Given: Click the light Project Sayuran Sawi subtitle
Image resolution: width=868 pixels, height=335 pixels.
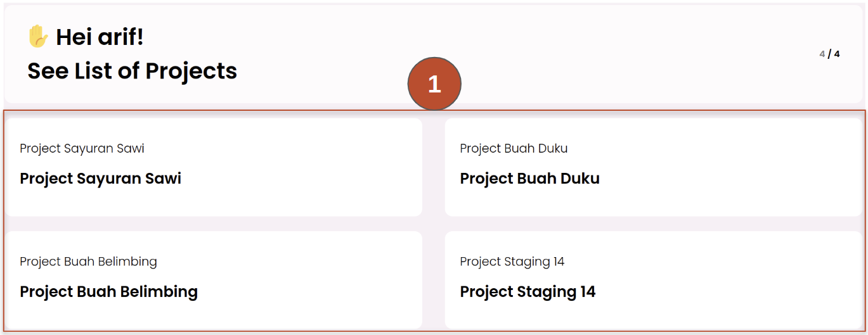Looking at the screenshot, I should coord(82,149).
